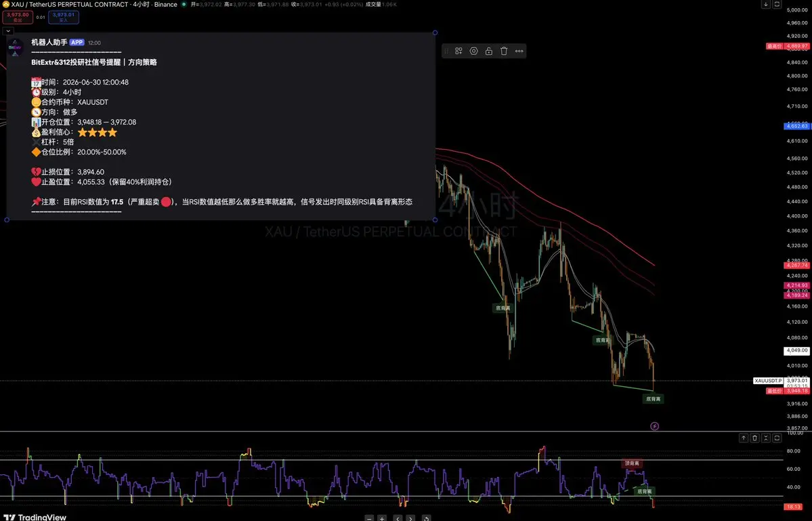Click the 杠杆 5倍 line

tap(53, 142)
